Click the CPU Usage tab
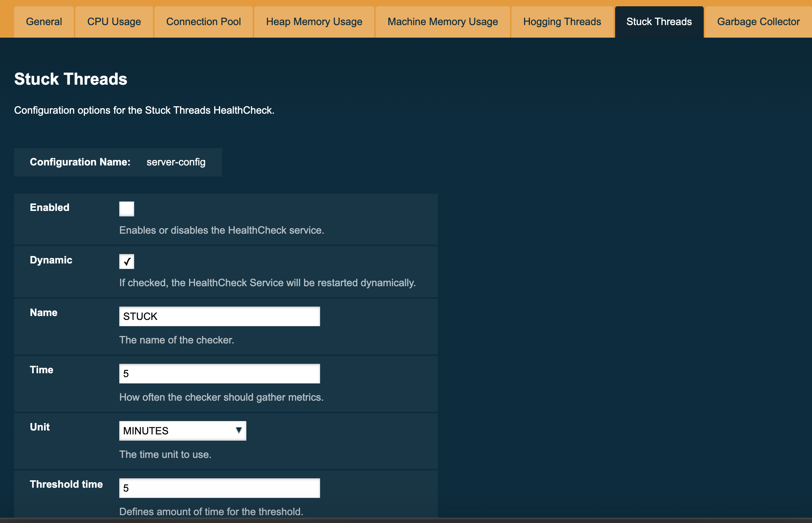This screenshot has width=812, height=523. click(x=114, y=22)
